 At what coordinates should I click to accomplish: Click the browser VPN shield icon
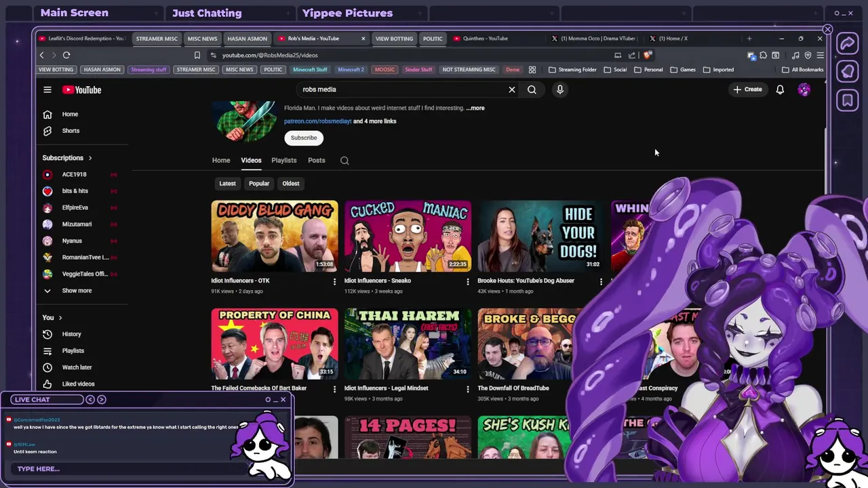808,55
